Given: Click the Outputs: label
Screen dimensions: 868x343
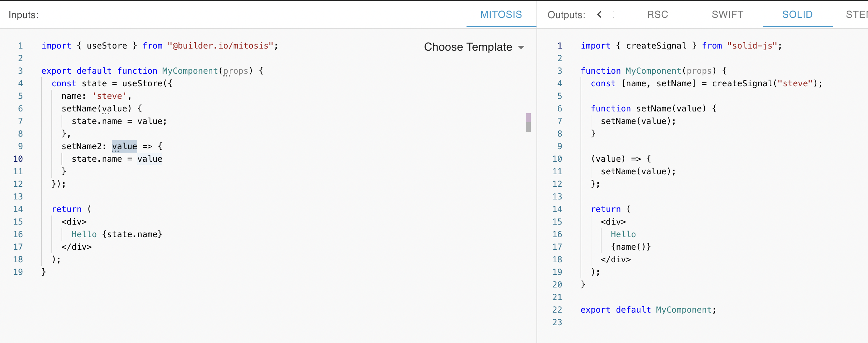Looking at the screenshot, I should point(565,15).
